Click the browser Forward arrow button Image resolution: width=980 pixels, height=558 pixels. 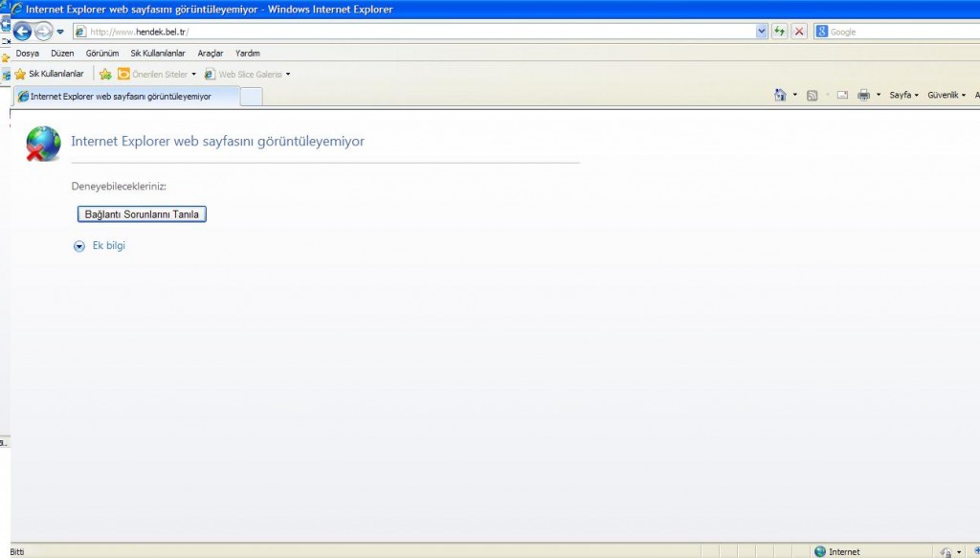[43, 32]
